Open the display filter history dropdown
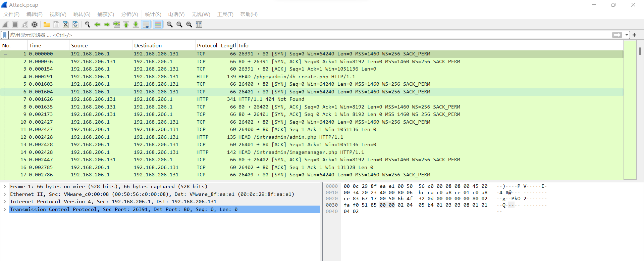The image size is (644, 261). [627, 35]
